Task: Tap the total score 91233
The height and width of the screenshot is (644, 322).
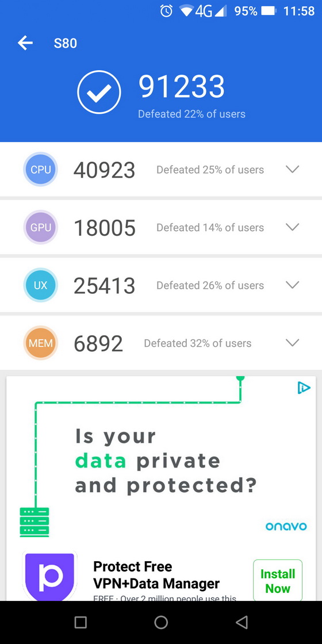Action: coord(182,87)
